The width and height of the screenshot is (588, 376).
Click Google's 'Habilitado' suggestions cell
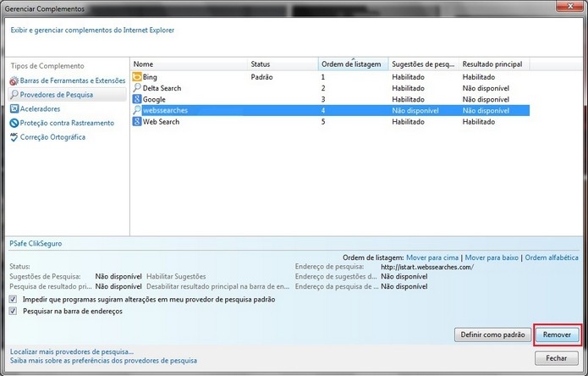pos(408,99)
